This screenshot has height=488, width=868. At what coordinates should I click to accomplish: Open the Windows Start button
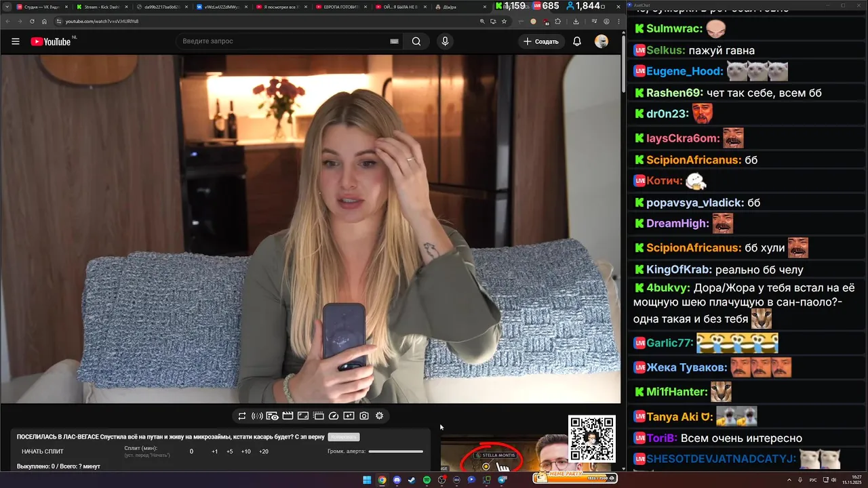point(367,480)
